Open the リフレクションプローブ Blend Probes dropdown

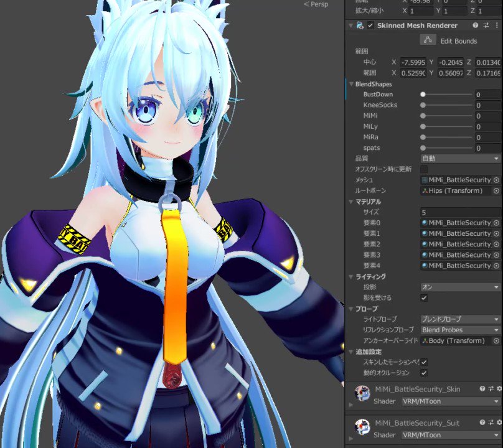460,330
